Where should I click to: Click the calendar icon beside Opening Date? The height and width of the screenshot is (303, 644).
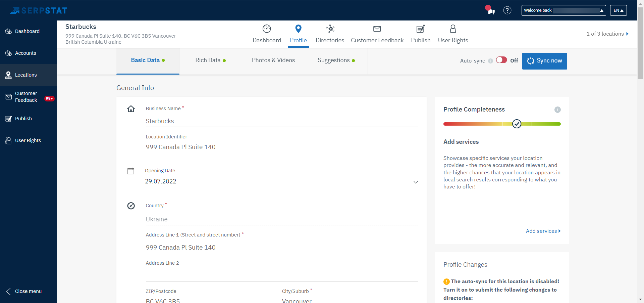(x=131, y=171)
